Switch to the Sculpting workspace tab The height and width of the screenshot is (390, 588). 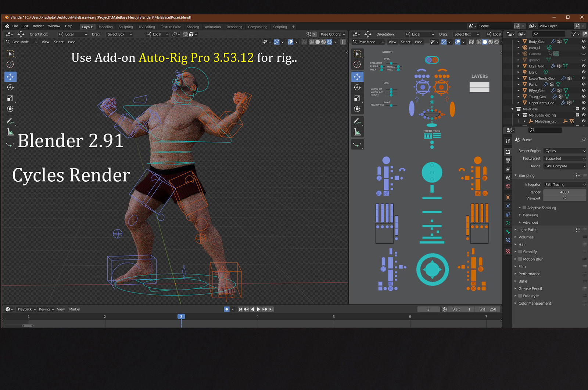[x=126, y=27]
